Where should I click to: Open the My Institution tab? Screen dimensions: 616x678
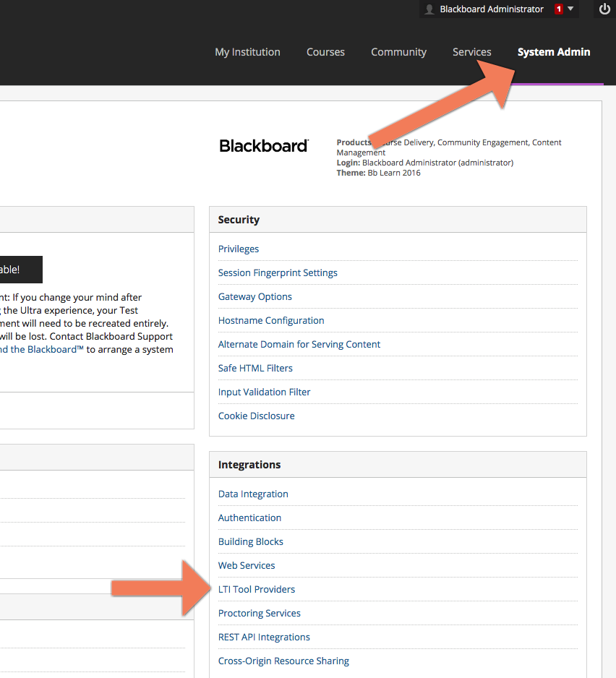click(x=247, y=52)
